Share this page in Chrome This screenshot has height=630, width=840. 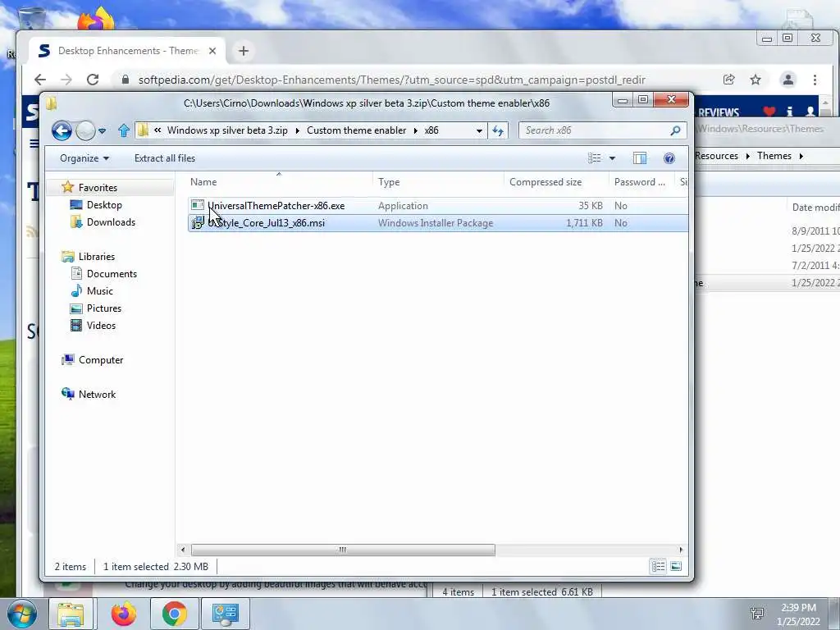(x=728, y=80)
